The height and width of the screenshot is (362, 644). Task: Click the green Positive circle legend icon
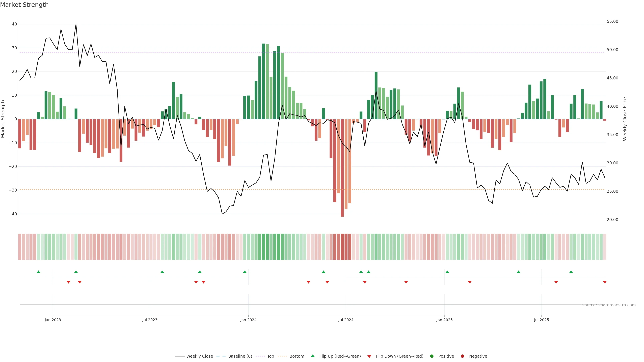point(432,356)
